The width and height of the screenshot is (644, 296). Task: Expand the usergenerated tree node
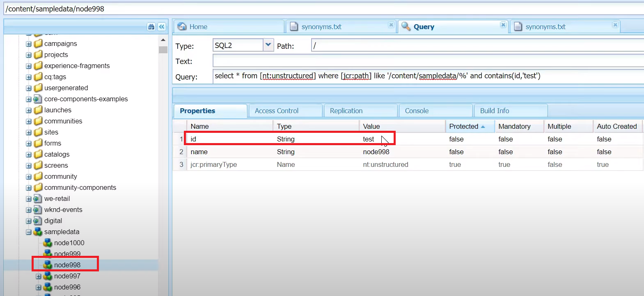(29, 88)
